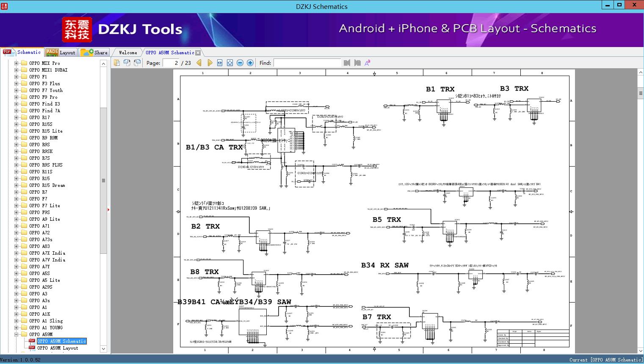Switch to the Layout tab
The height and width of the screenshot is (364, 644).
click(61, 53)
